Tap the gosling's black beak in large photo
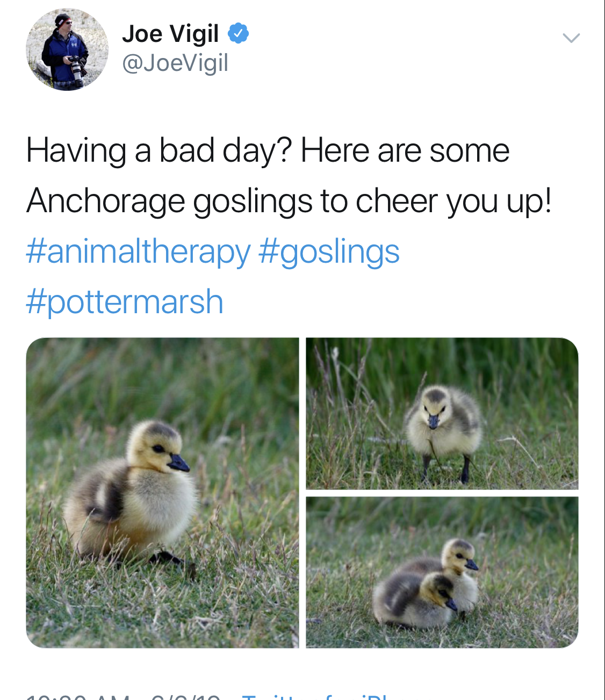Viewport: 605px width, 700px height. [x=178, y=463]
